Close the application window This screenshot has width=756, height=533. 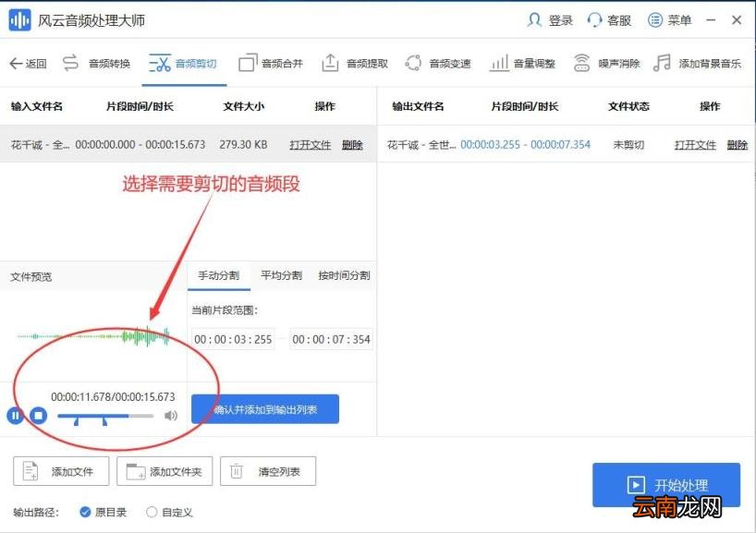(x=737, y=20)
